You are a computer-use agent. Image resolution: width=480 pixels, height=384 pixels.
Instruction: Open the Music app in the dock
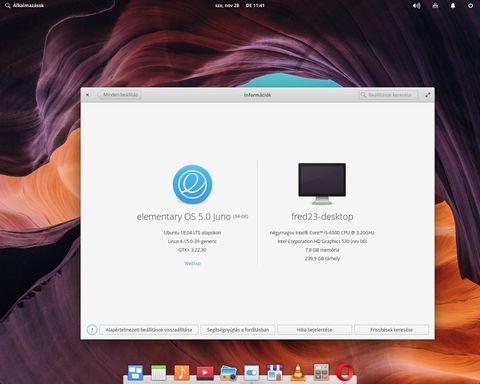point(182,372)
